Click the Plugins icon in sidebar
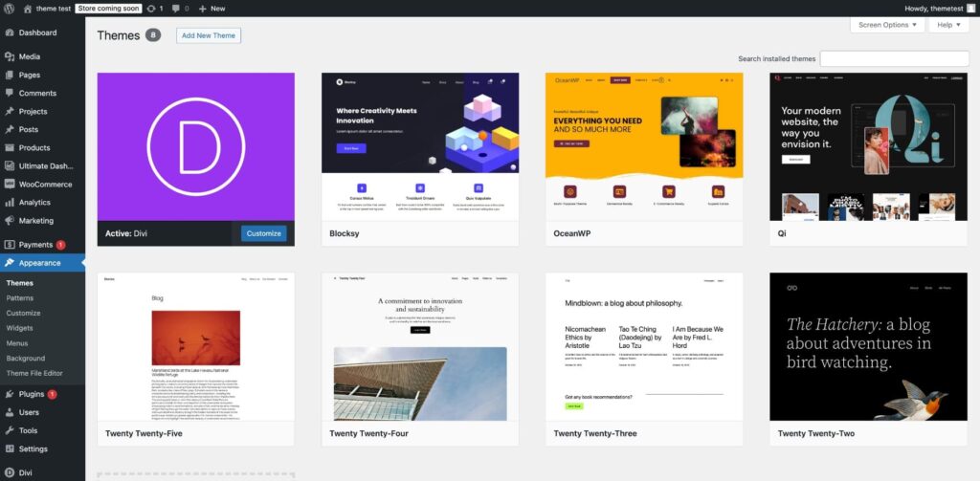 (x=9, y=394)
